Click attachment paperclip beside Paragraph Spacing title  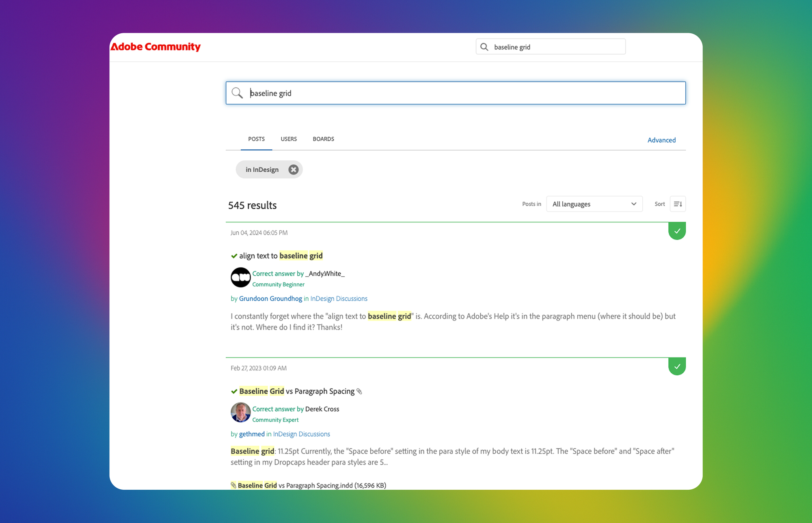point(359,392)
